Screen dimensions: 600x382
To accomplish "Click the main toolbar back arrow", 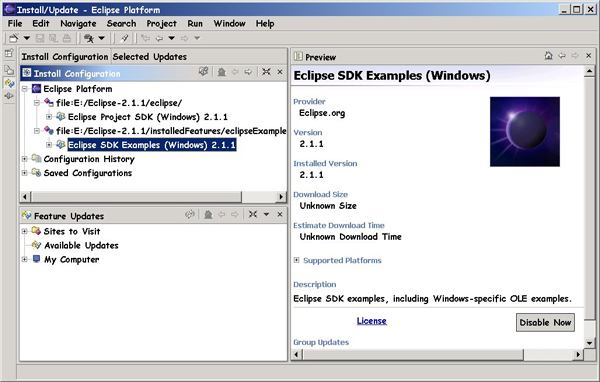I will (x=159, y=38).
